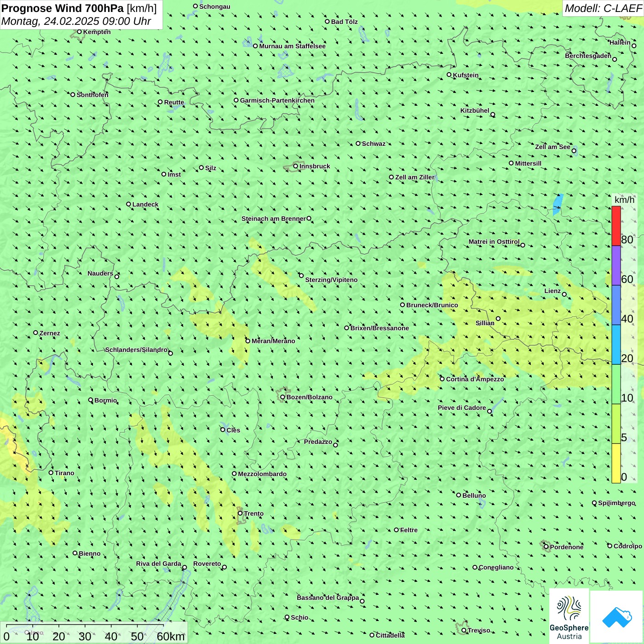Click the Steinach am Brenner label

coord(274,218)
